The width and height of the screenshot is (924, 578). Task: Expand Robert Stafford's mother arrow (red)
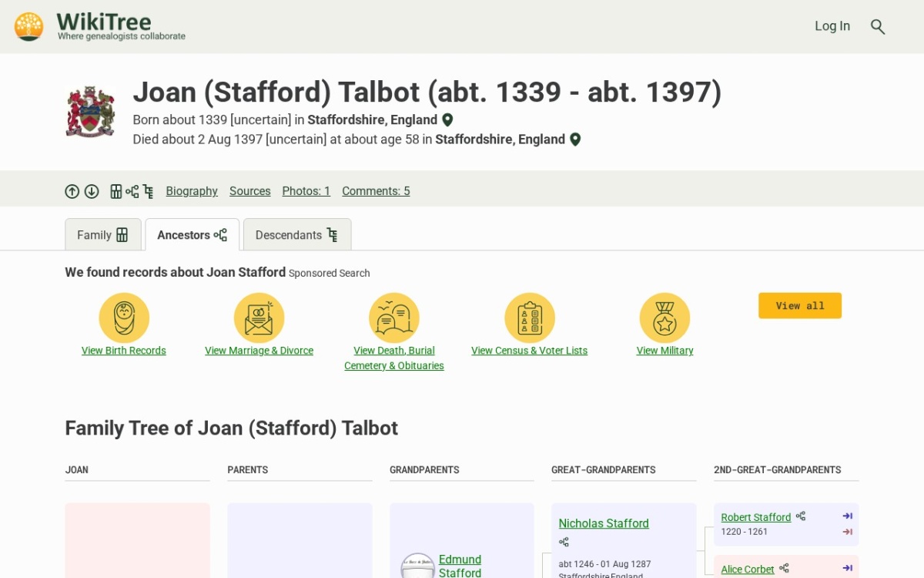pyautogui.click(x=848, y=532)
